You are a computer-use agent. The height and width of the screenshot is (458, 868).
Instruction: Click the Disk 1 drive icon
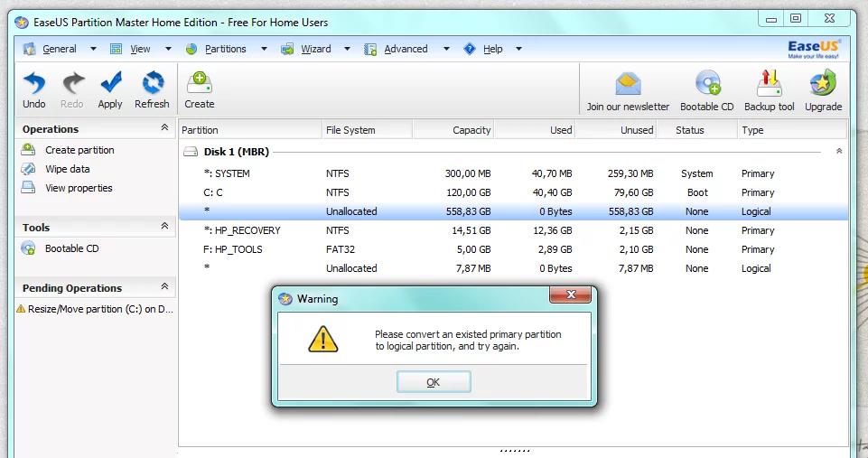191,151
